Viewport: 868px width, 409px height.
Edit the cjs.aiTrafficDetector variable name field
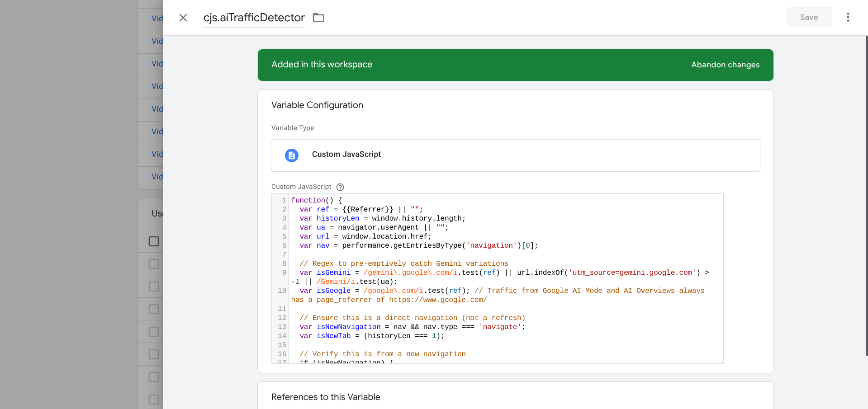[254, 18]
